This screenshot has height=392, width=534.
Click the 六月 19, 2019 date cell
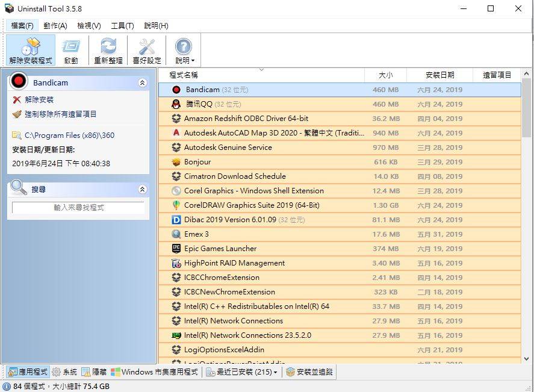(x=439, y=249)
